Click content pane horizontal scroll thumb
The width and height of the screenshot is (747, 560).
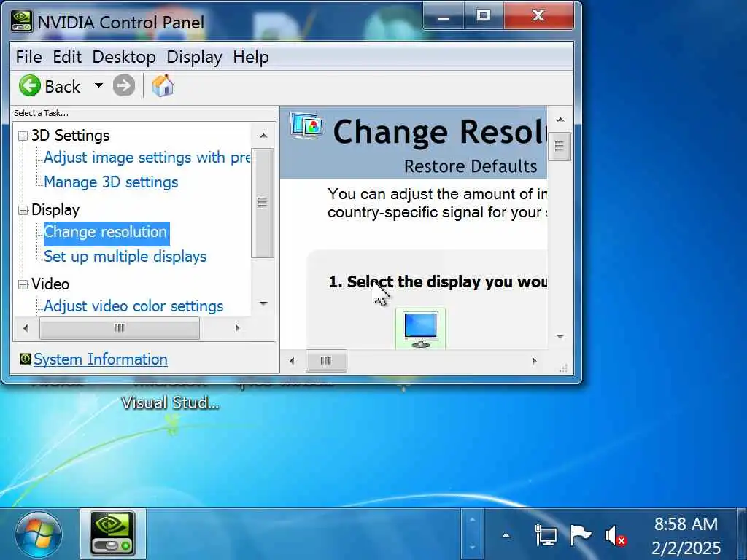point(326,361)
